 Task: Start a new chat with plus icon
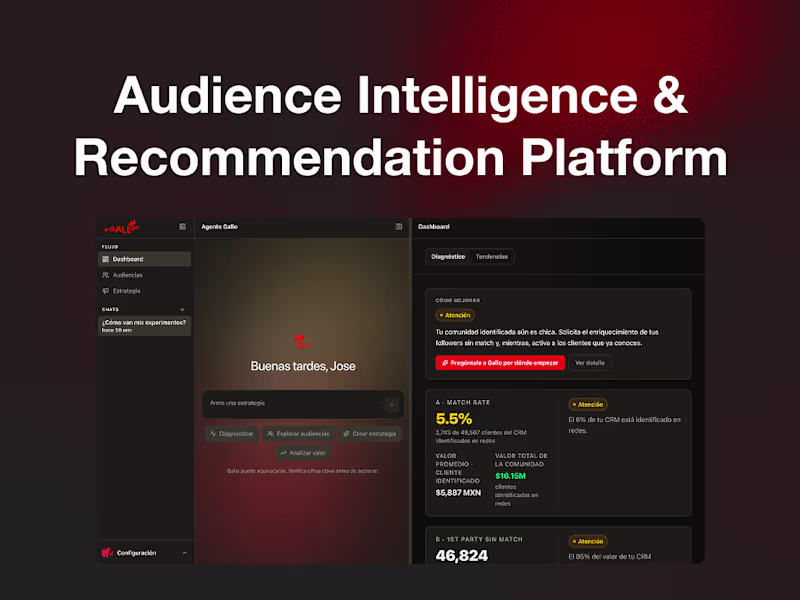click(x=183, y=309)
